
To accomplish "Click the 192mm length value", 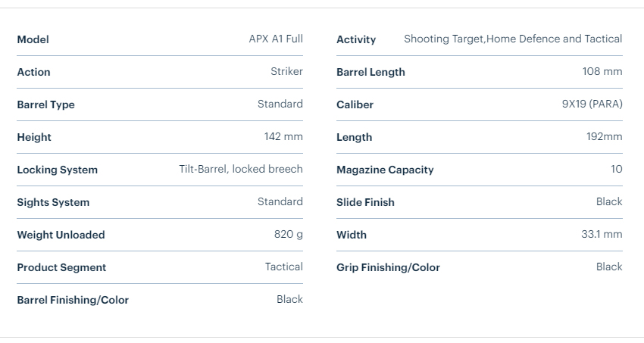I will click(604, 136).
